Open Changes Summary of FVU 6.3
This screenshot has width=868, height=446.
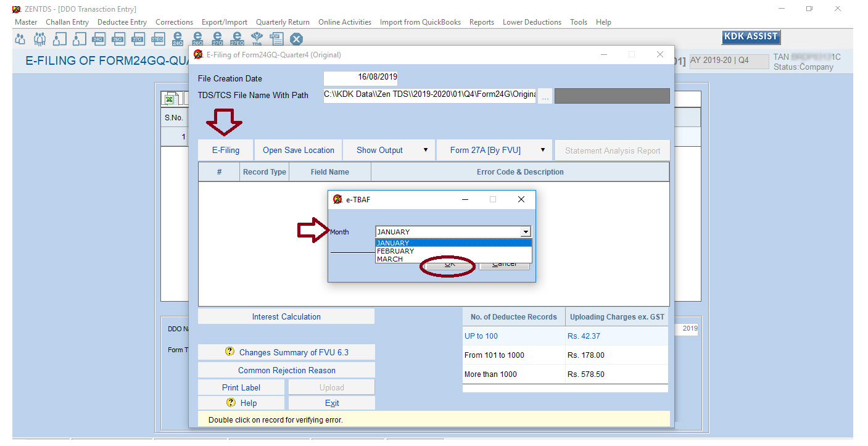[286, 352]
